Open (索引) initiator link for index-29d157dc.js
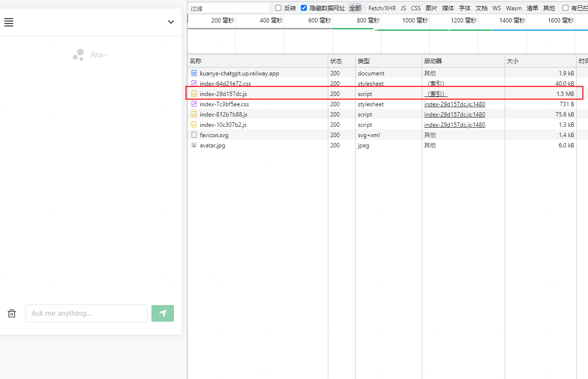This screenshot has height=379, width=588. [436, 94]
